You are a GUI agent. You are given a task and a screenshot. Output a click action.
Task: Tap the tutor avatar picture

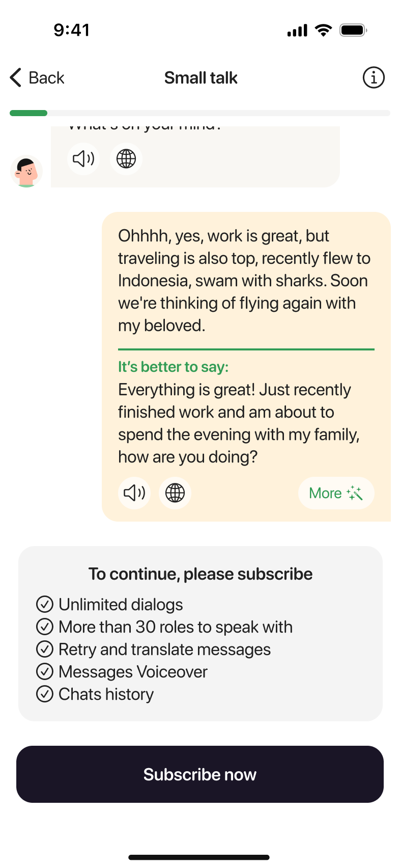[x=26, y=171]
